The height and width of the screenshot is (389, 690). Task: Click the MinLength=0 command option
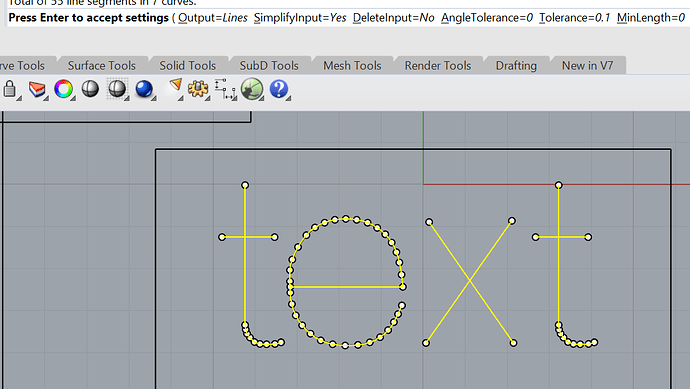click(650, 18)
